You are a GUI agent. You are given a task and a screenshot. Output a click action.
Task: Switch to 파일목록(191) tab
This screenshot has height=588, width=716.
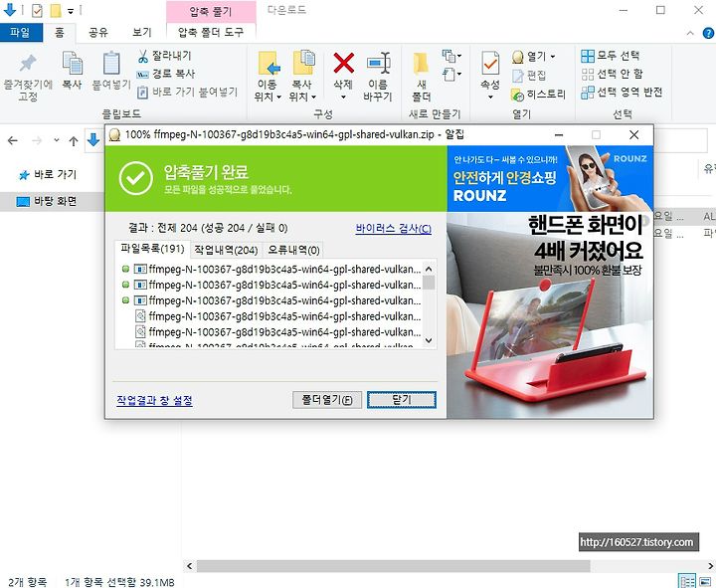click(152, 249)
